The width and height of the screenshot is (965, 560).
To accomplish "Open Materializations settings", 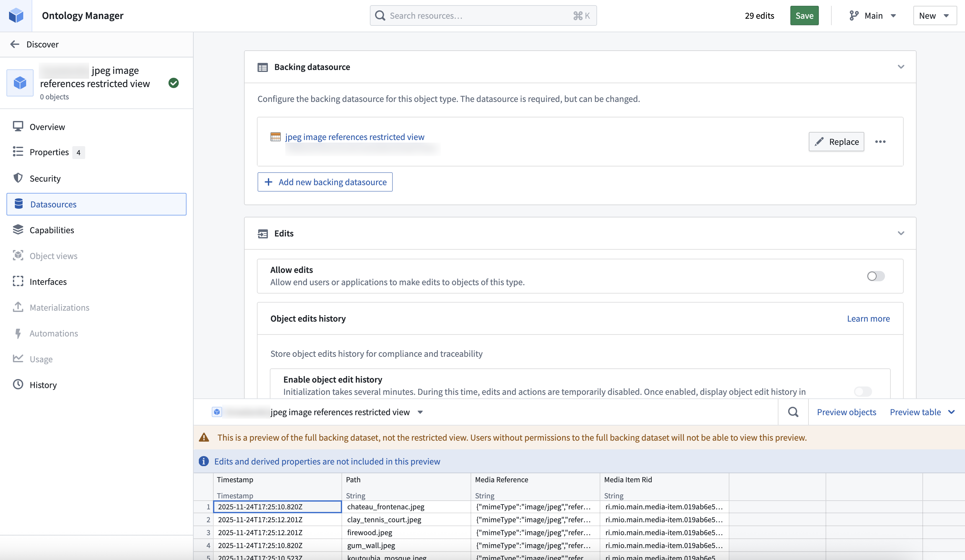I will pos(59,307).
